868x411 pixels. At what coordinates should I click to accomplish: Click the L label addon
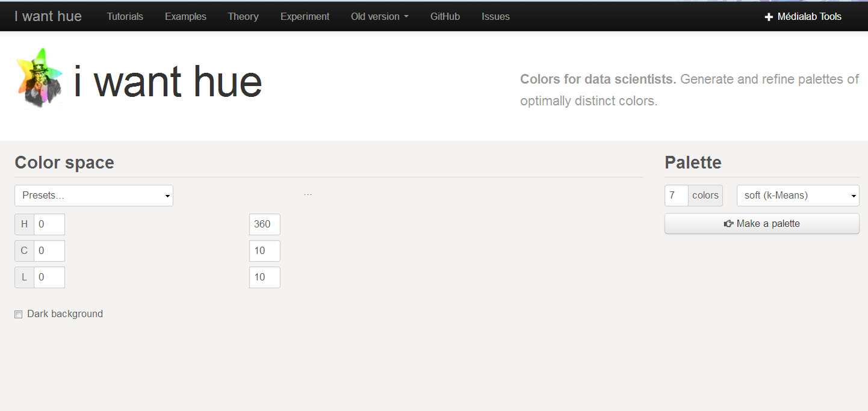coord(25,277)
